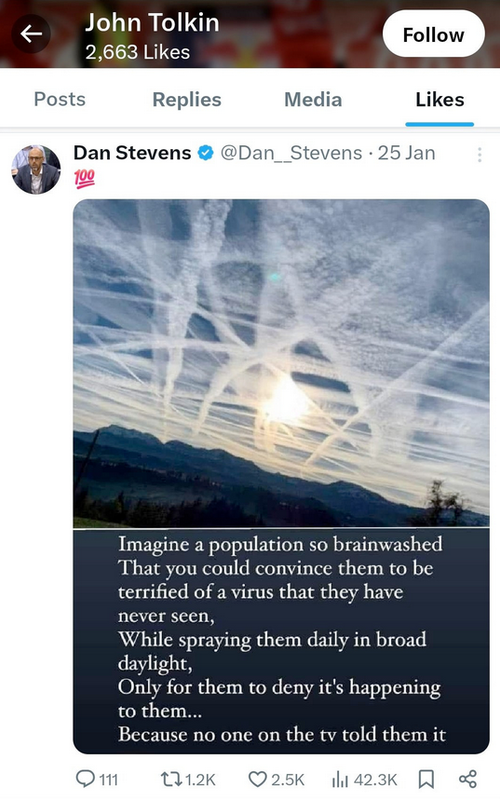This screenshot has height=800, width=500.
Task: Click the blue verified badge
Action: click(x=205, y=153)
